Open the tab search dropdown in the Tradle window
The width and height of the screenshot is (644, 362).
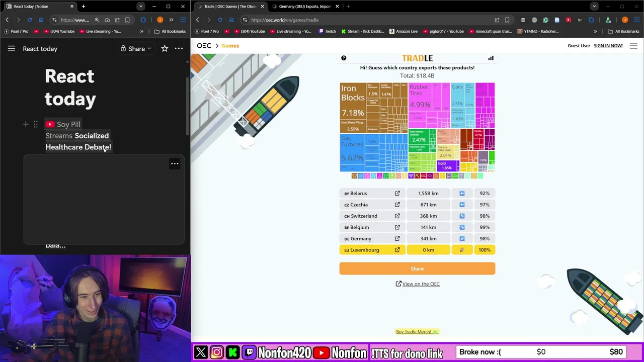coord(594,7)
